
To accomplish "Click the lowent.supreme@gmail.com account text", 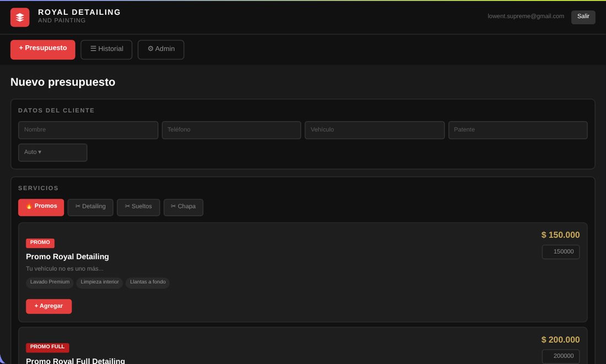I will [526, 16].
